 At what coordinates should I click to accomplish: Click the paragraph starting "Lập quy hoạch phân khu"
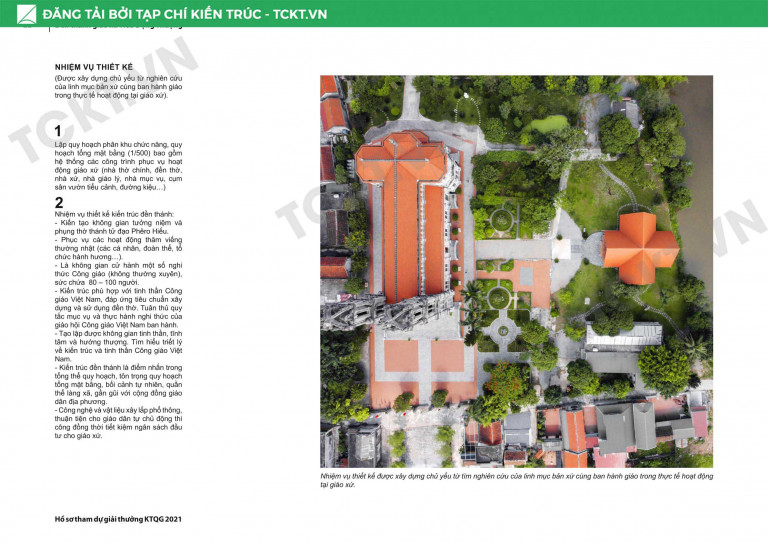(x=119, y=167)
